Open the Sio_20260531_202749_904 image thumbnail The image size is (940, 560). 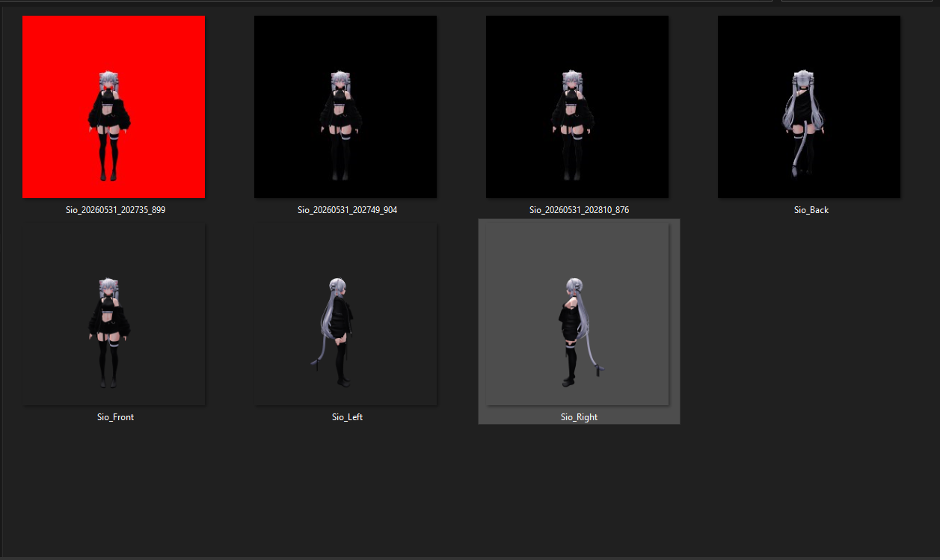pos(345,107)
